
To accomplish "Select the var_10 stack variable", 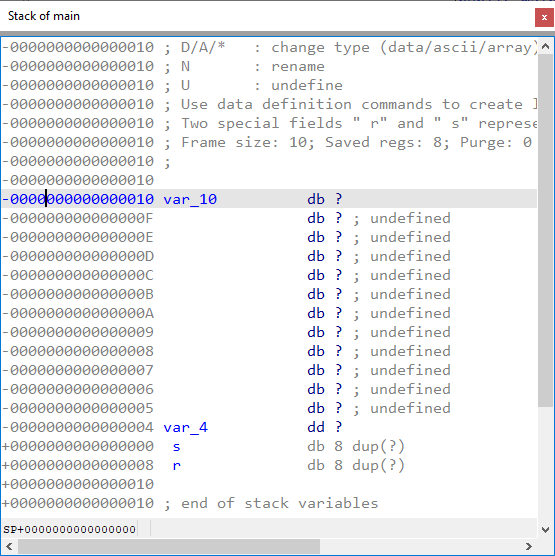I will tap(190, 199).
